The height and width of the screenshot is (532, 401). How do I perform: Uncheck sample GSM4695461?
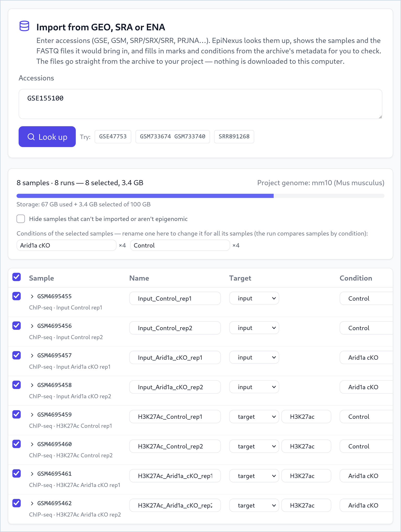click(17, 473)
